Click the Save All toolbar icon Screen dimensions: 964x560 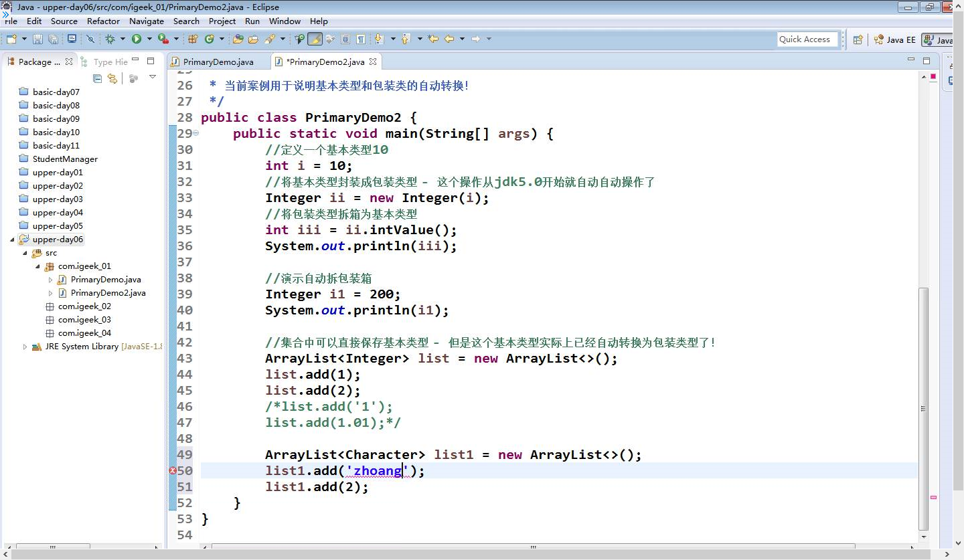(x=53, y=39)
